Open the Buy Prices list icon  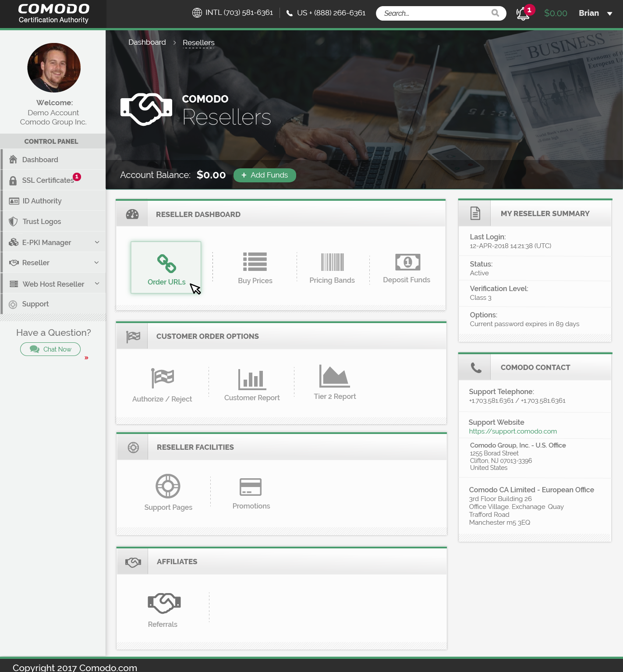pyautogui.click(x=255, y=262)
